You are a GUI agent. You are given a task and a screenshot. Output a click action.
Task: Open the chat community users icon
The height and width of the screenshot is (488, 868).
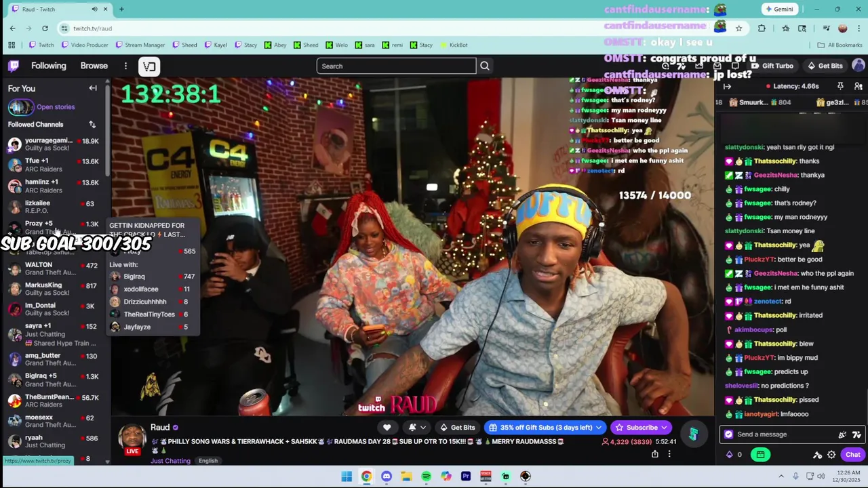tap(858, 86)
